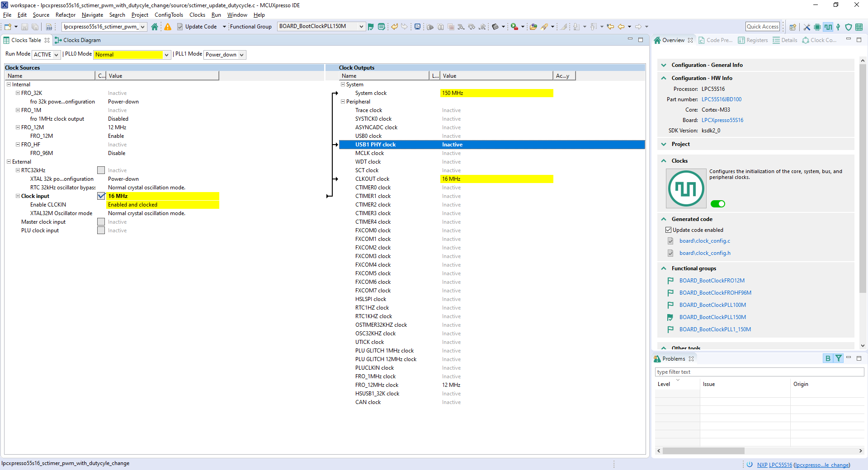Click the orange warning triangle icon
This screenshot has height=470, width=868.
(x=168, y=27)
